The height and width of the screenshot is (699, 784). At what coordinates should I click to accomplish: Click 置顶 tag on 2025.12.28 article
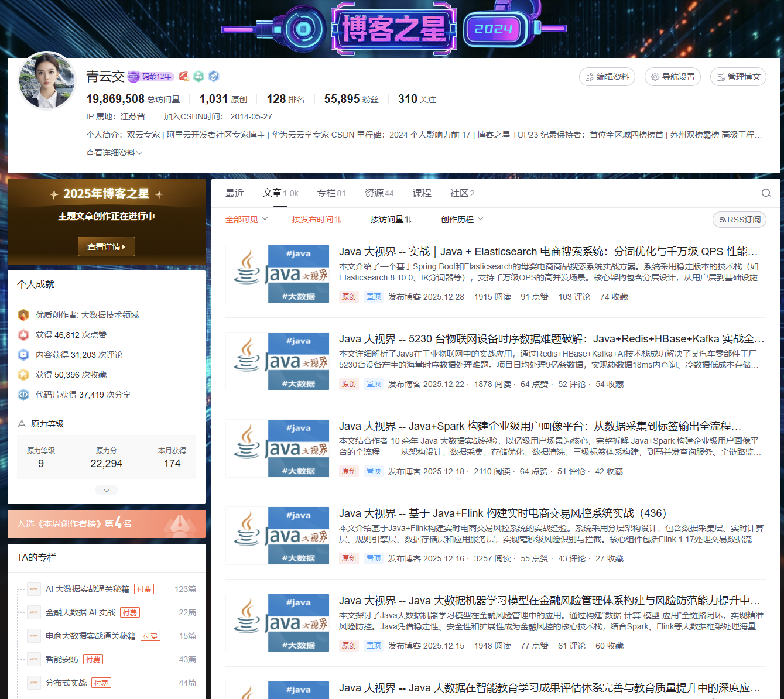(x=374, y=297)
